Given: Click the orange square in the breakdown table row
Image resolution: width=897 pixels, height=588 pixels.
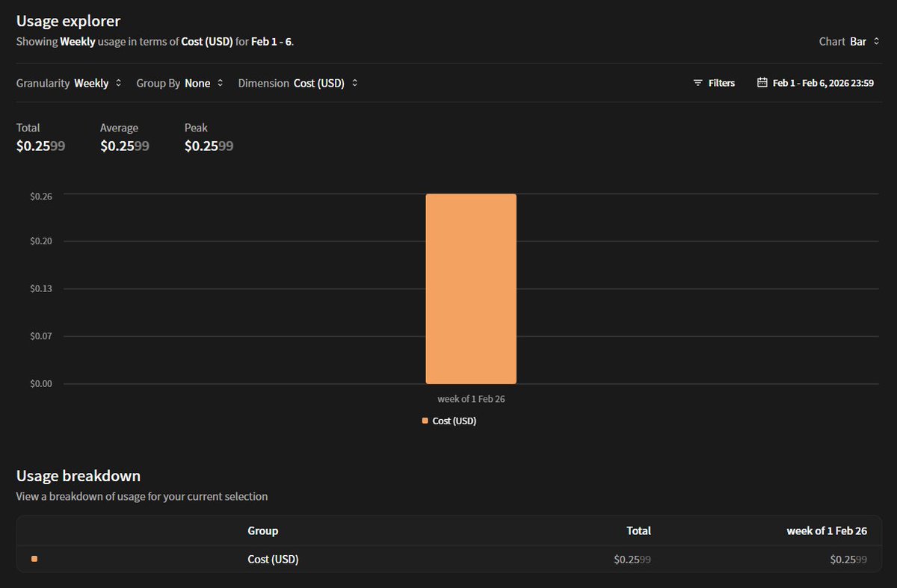Looking at the screenshot, I should (34, 559).
